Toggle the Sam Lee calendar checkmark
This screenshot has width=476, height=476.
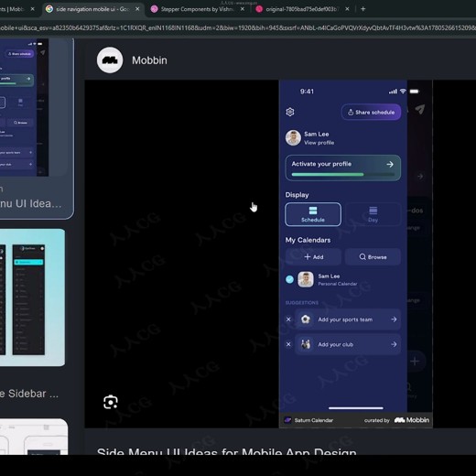pyautogui.click(x=289, y=279)
